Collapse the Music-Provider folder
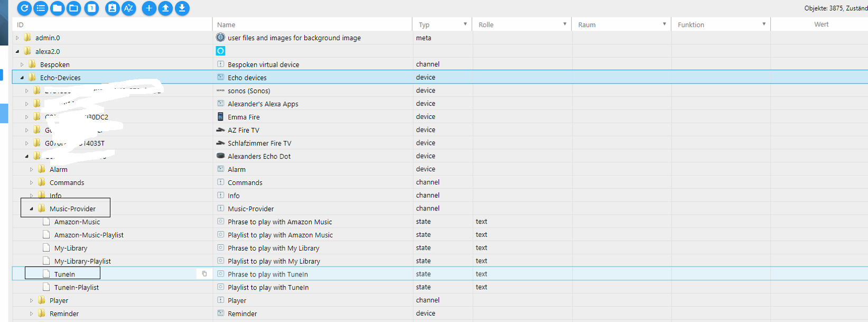 (32, 209)
